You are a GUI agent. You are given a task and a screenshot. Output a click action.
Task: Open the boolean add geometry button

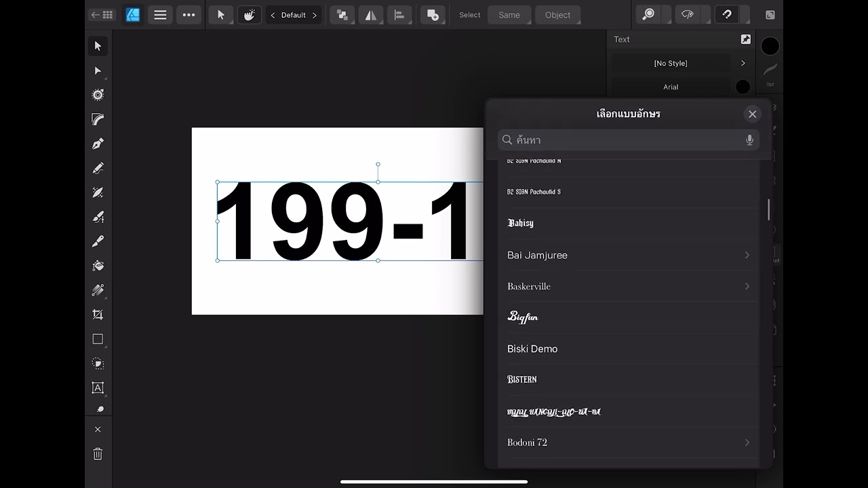click(x=433, y=15)
